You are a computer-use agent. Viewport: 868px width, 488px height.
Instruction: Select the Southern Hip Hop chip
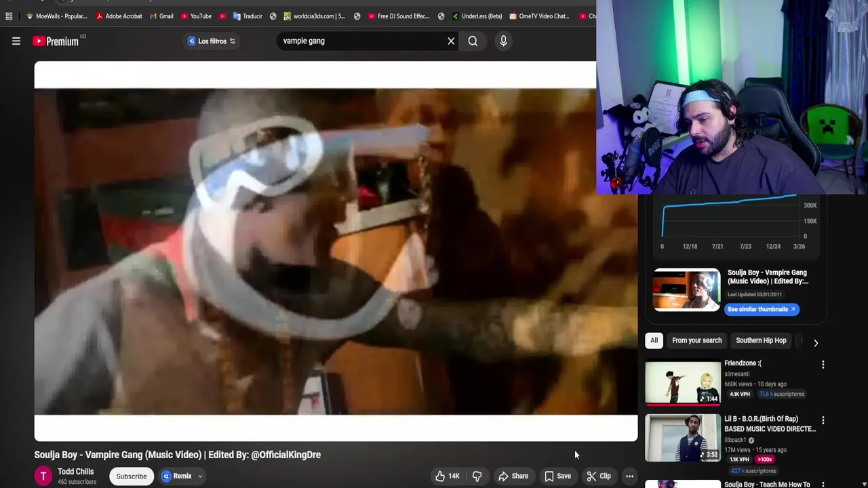[x=761, y=340]
